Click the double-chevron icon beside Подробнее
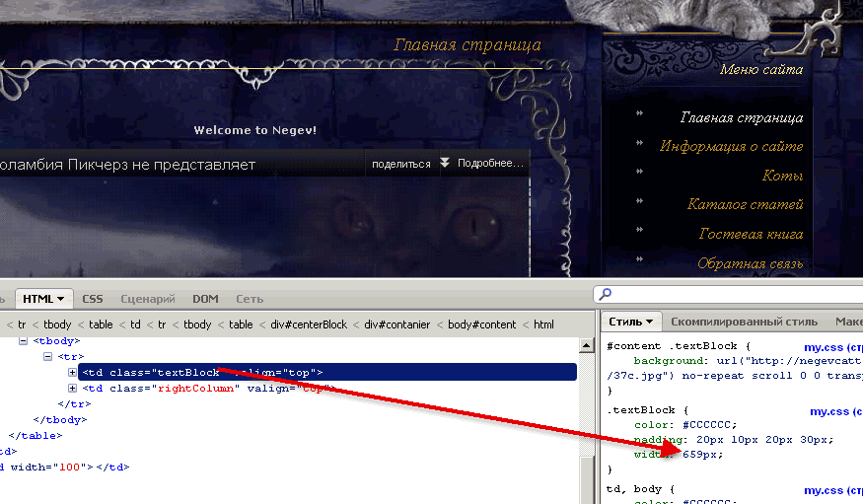 445,164
